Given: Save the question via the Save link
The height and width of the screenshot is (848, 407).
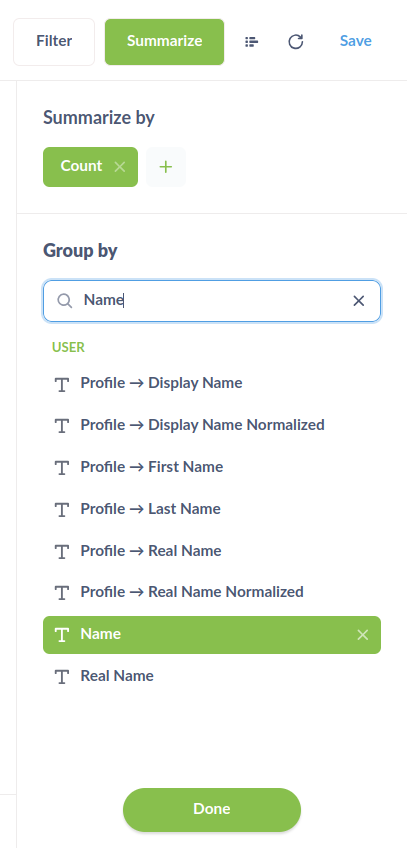Looking at the screenshot, I should [x=356, y=41].
